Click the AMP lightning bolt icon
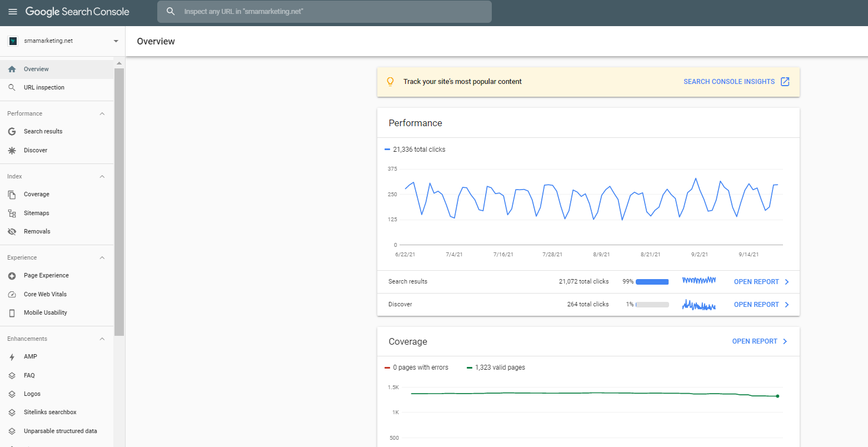Screen dimensions: 868x447 [x=12, y=357]
